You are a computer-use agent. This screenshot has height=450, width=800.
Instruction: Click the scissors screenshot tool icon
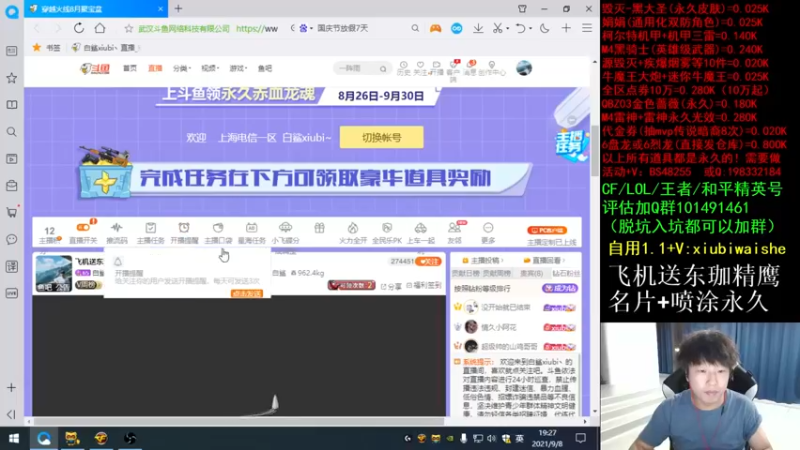[497, 29]
